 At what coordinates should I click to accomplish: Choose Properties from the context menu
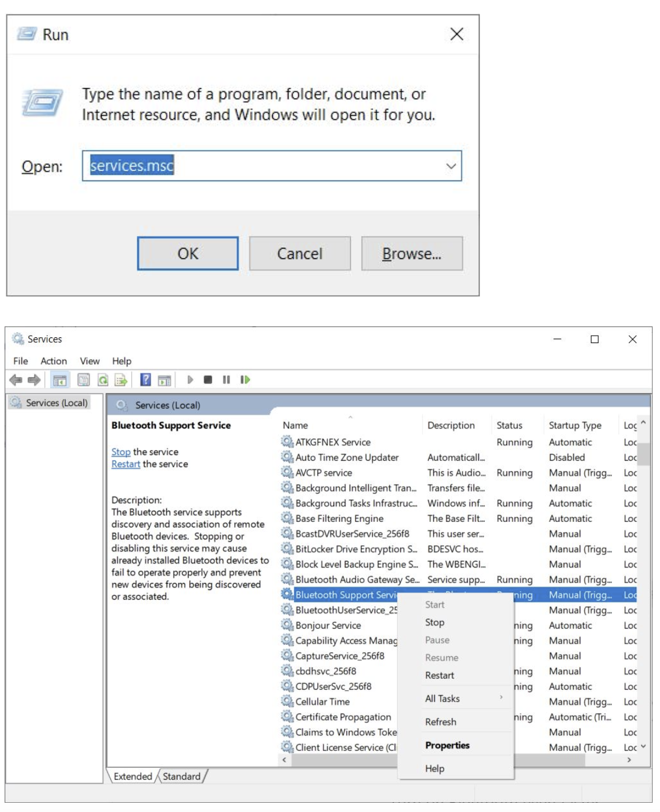456,745
